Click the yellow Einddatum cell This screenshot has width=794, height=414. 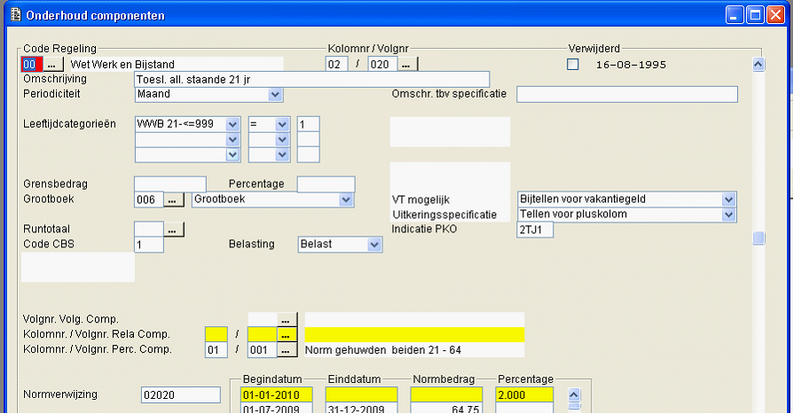coord(362,395)
